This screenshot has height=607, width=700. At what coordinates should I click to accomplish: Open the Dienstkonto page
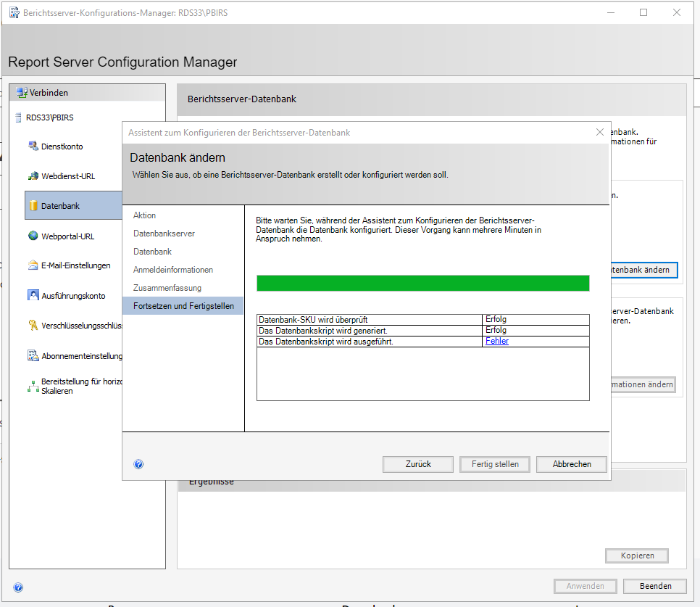tap(62, 146)
